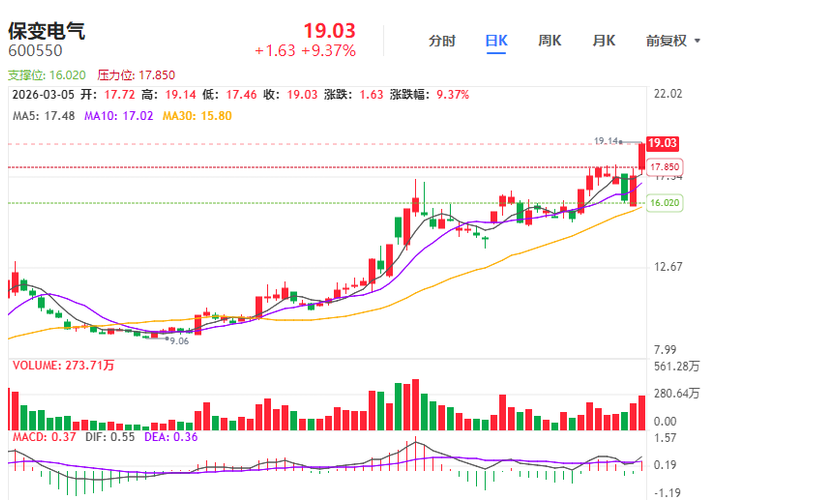The image size is (835, 500).
Task: Click the 12.67 price axis label
Action: tap(668, 267)
